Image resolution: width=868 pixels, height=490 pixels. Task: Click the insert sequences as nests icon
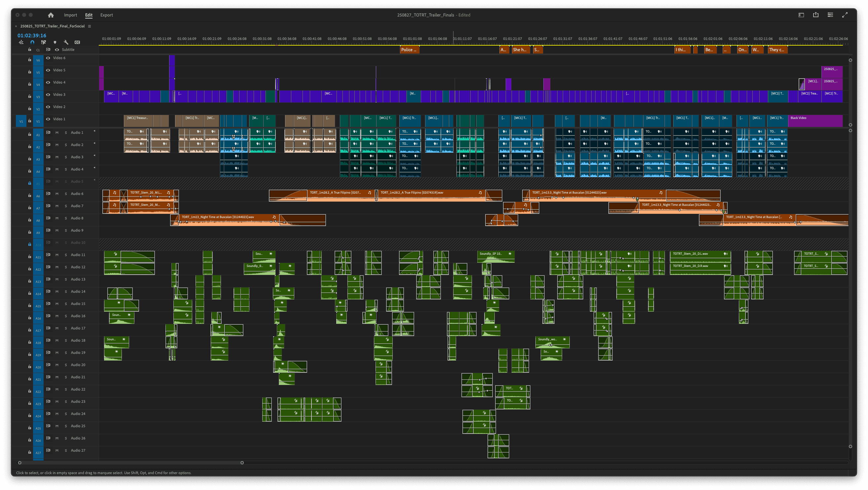click(x=21, y=43)
